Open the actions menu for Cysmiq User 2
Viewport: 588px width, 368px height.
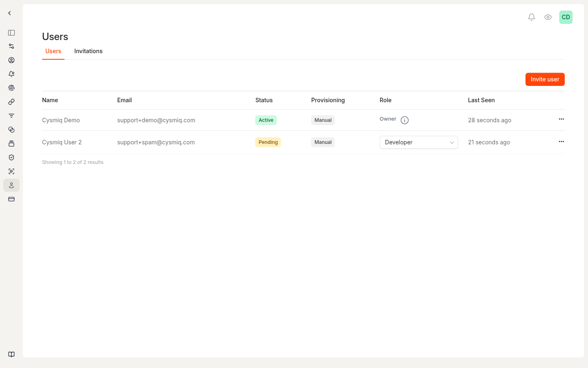click(x=561, y=141)
